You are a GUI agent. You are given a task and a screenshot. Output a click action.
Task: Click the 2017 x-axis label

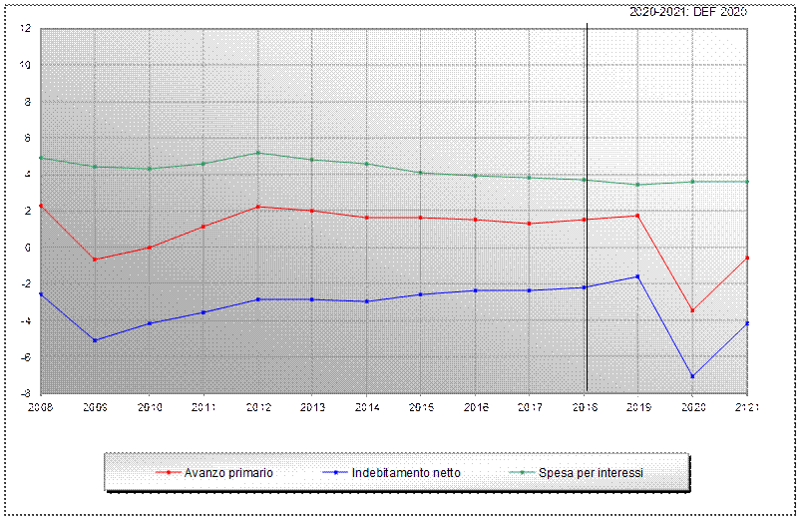coord(530,407)
